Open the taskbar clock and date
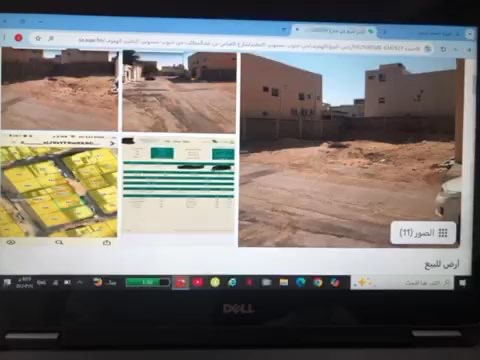The image size is (480, 360). [x=24, y=282]
